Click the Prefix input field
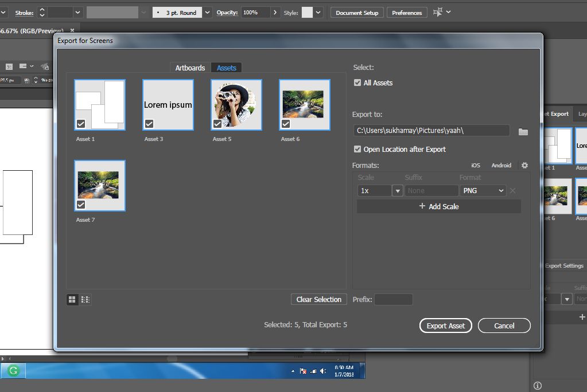The width and height of the screenshot is (587, 392). click(x=394, y=299)
